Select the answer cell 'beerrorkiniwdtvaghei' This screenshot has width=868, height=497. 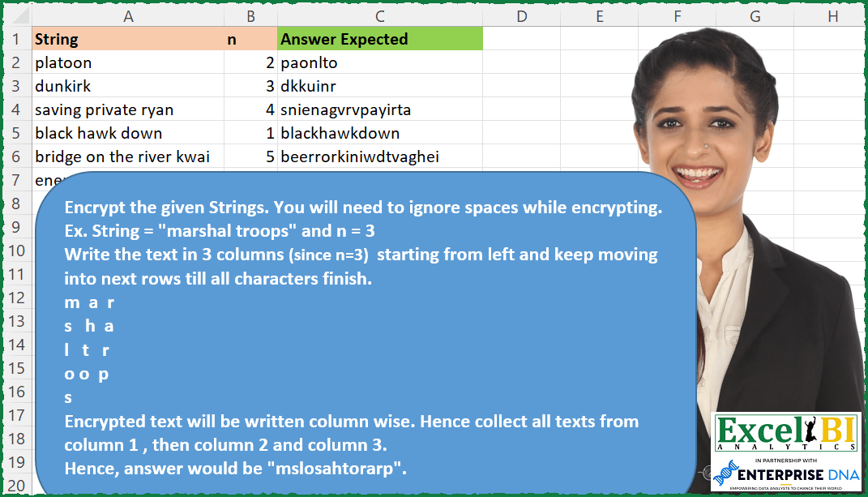point(380,156)
